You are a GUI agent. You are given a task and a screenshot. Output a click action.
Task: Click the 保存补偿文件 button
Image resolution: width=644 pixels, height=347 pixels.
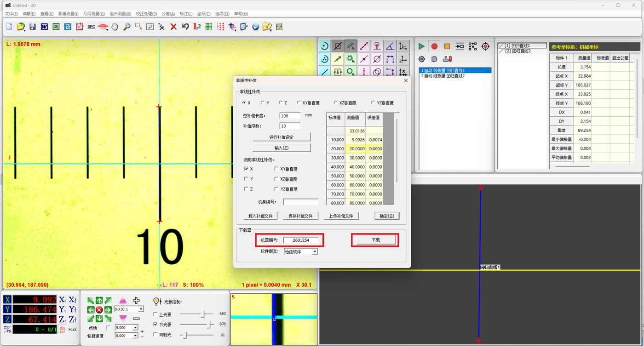click(x=300, y=216)
